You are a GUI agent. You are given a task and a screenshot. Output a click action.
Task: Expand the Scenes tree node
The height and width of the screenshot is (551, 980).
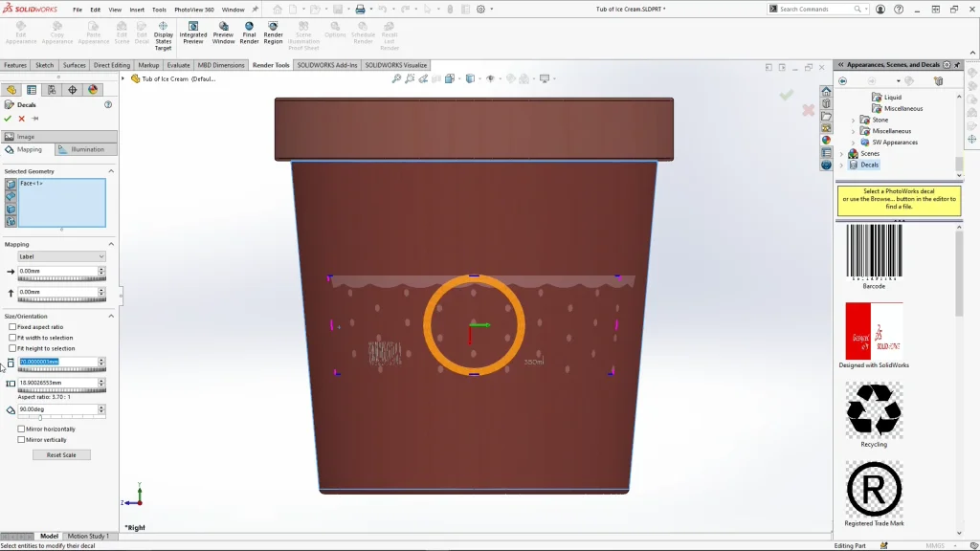coord(842,153)
